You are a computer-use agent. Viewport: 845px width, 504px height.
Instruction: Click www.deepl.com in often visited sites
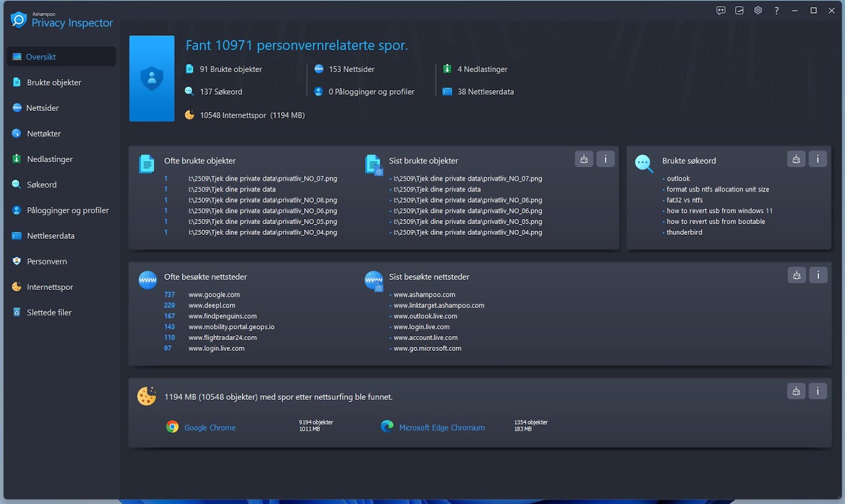(x=212, y=305)
